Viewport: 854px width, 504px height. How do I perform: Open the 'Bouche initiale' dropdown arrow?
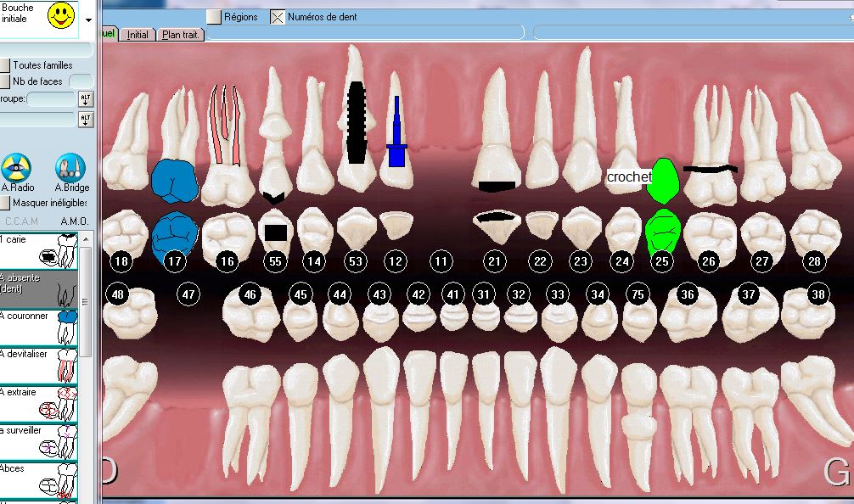pyautogui.click(x=89, y=20)
